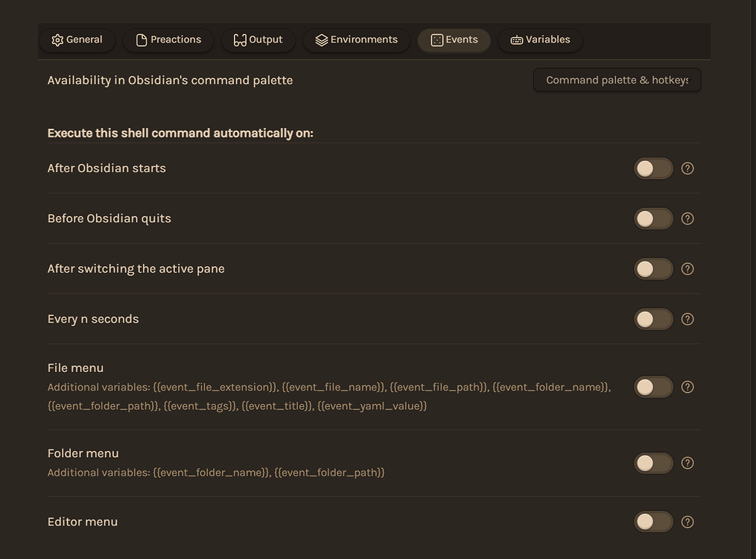Image resolution: width=756 pixels, height=559 pixels.
Task: Switch to the General tab
Action: (77, 40)
